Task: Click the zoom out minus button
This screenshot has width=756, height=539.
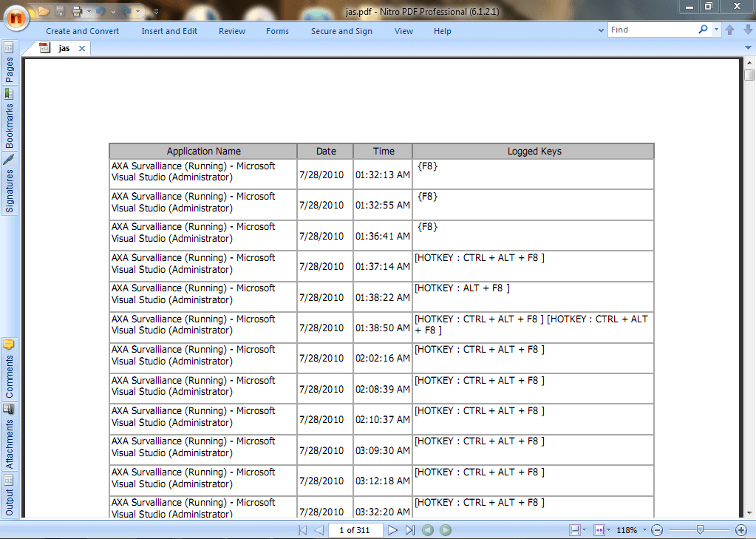Action: [x=657, y=530]
